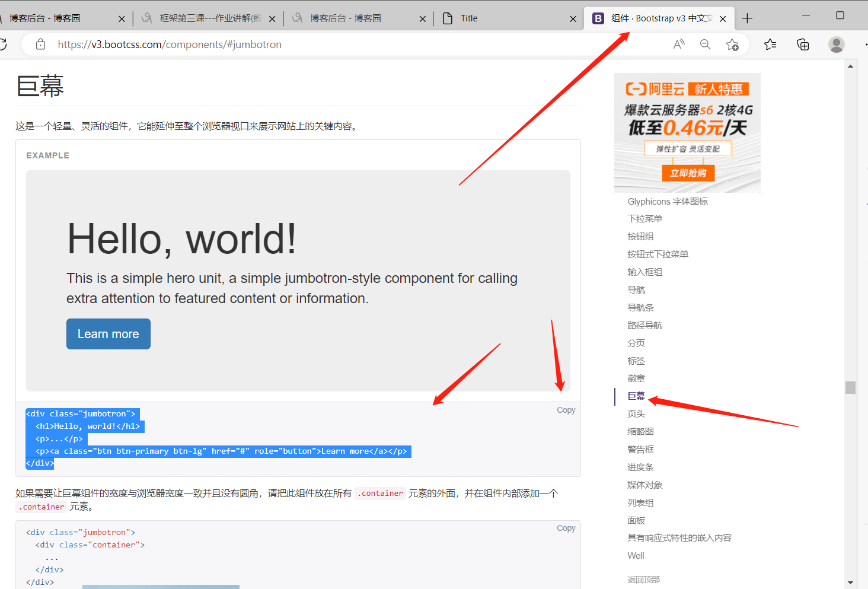Go to Glyphicons 字体图标 section
The width and height of the screenshot is (868, 589).
668,202
